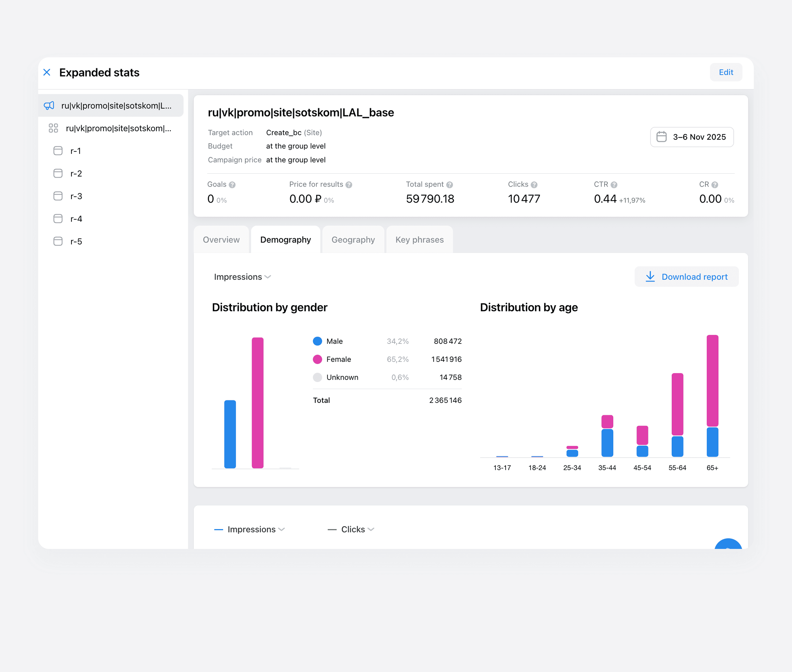The width and height of the screenshot is (792, 672).
Task: Click the Price for results help icon
Action: (x=349, y=185)
